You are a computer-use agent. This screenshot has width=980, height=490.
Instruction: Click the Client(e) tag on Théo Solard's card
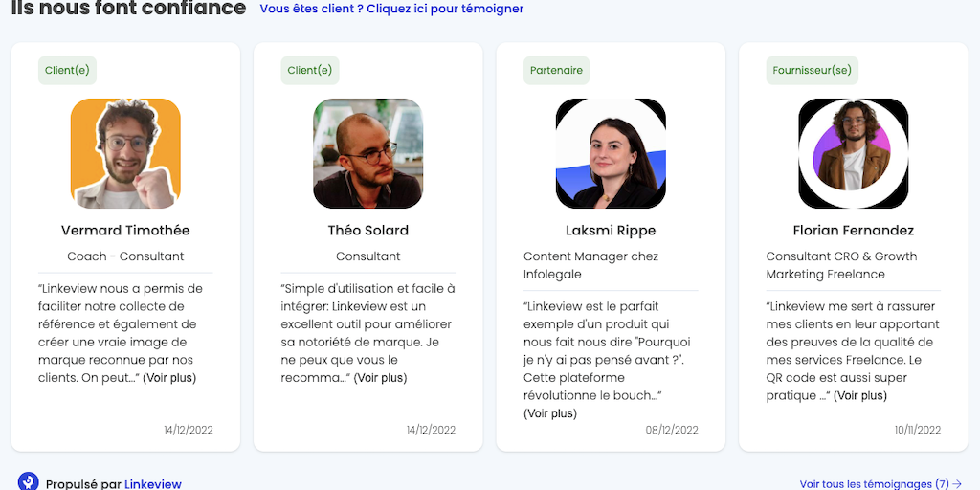coord(310,70)
